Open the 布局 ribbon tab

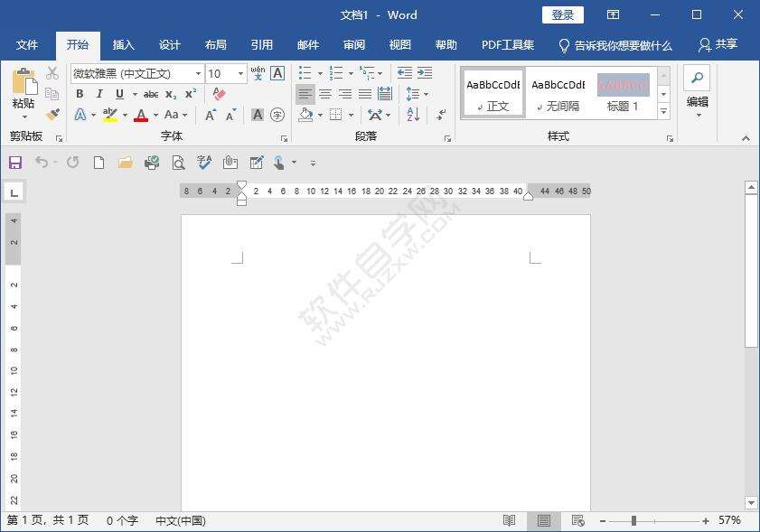click(x=215, y=45)
